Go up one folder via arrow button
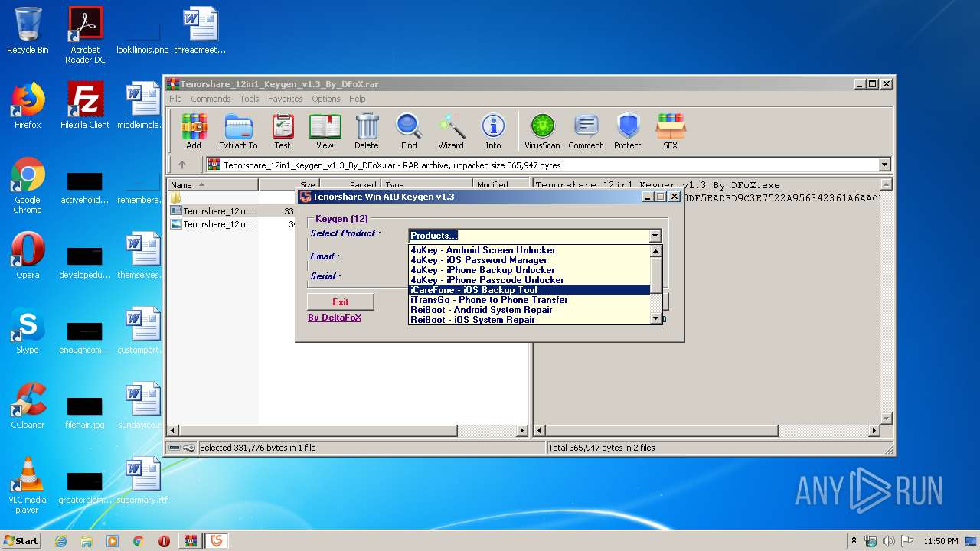The width and height of the screenshot is (980, 551). tap(182, 165)
